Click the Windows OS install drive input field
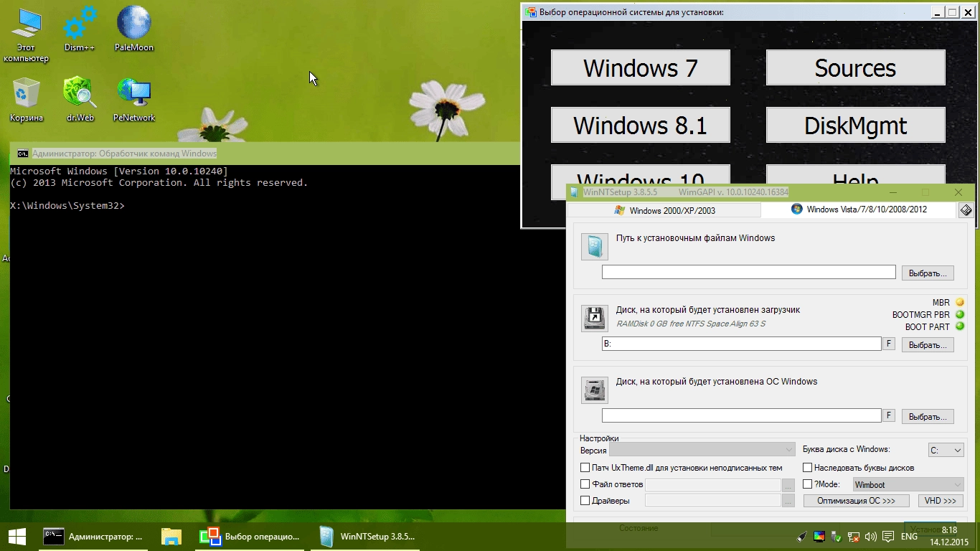 coord(741,415)
